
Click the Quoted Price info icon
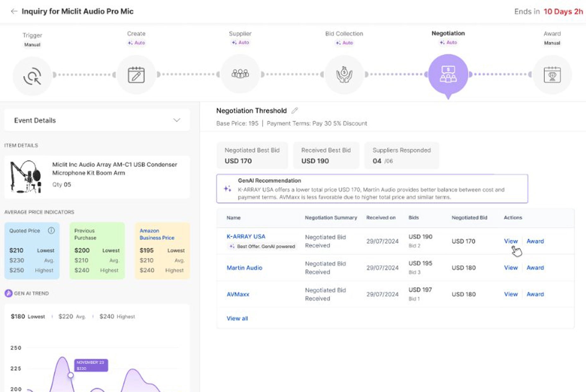pyautogui.click(x=51, y=231)
